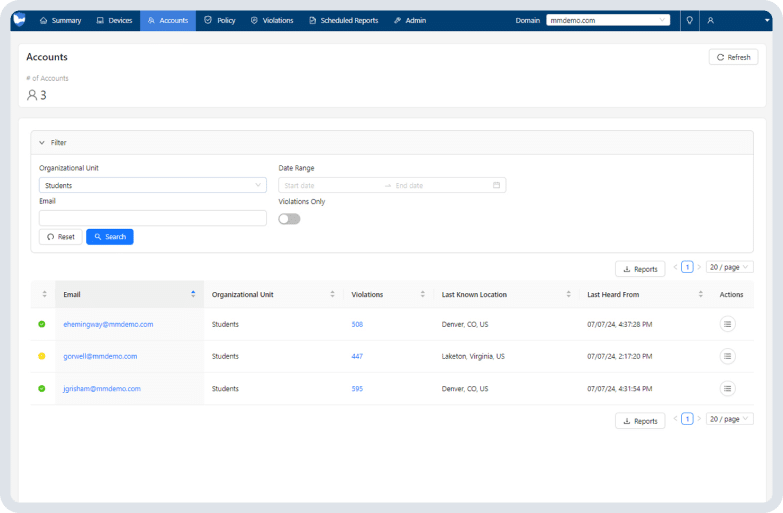Click top pagination previous arrow
The height and width of the screenshot is (513, 783).
tap(675, 267)
